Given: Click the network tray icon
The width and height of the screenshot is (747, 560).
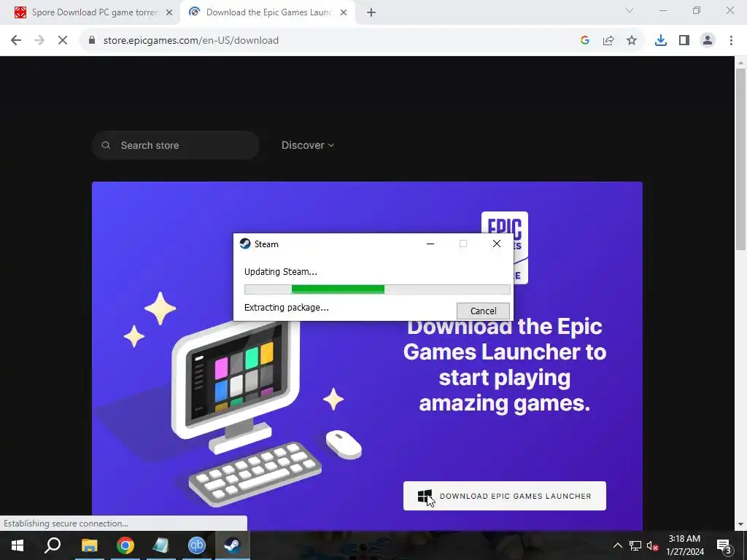Looking at the screenshot, I should coord(635,545).
